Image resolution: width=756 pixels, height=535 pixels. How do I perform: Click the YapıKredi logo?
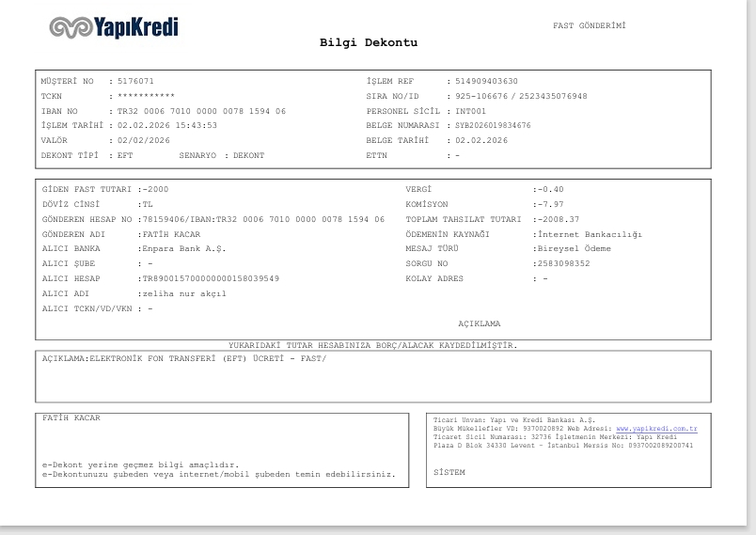114,27
